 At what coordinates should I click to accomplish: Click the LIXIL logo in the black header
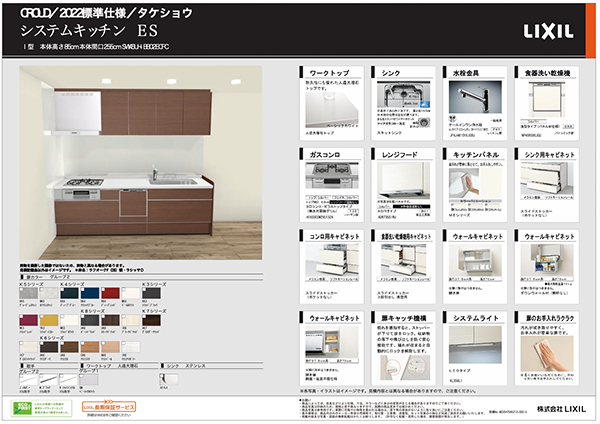(x=548, y=32)
